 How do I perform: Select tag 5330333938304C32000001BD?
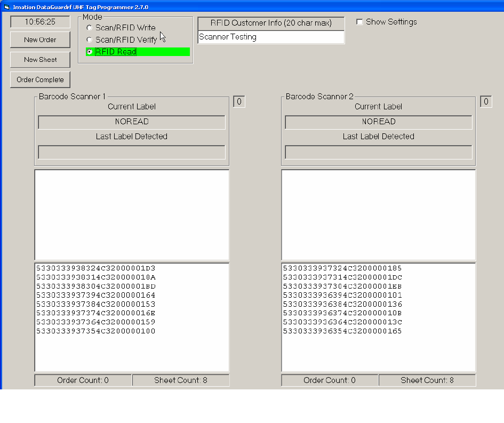(96, 286)
